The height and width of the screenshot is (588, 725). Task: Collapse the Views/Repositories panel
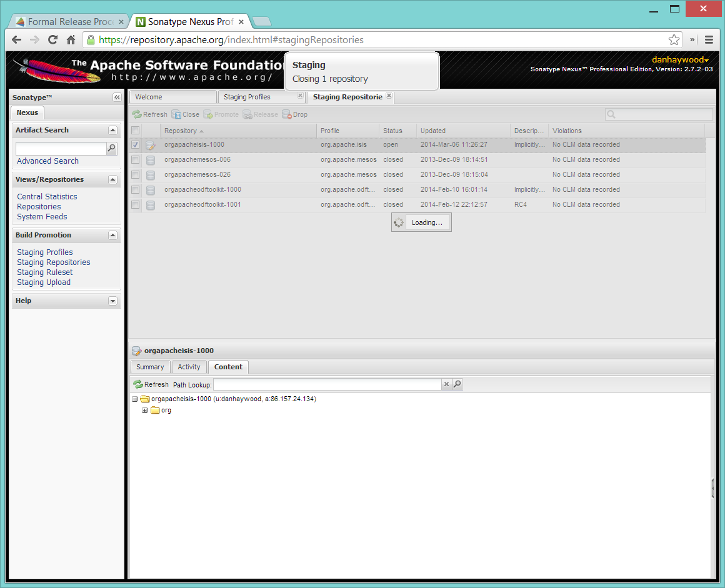[112, 179]
